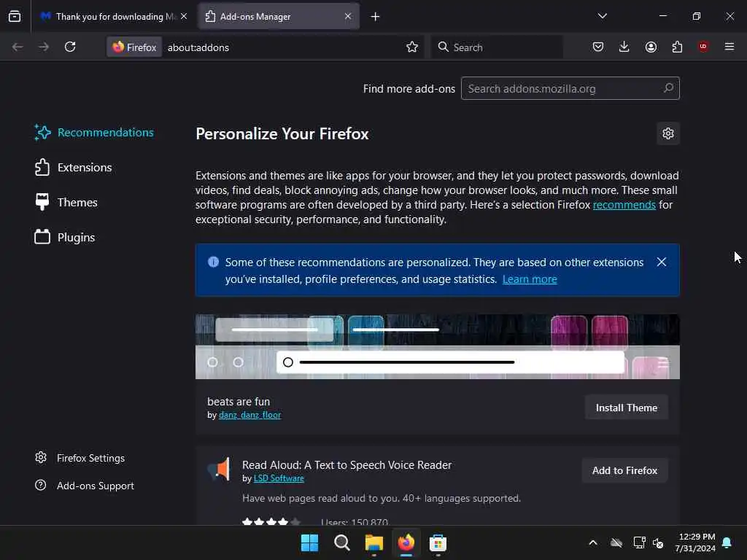747x560 pixels.
Task: Click the Firefox taskbar icon
Action: click(x=406, y=542)
